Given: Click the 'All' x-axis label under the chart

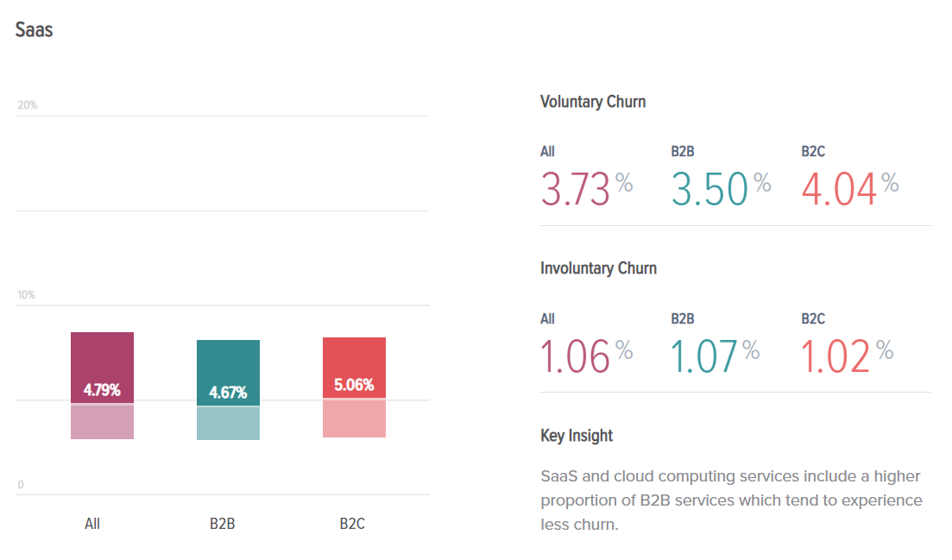Looking at the screenshot, I should coord(92,524).
